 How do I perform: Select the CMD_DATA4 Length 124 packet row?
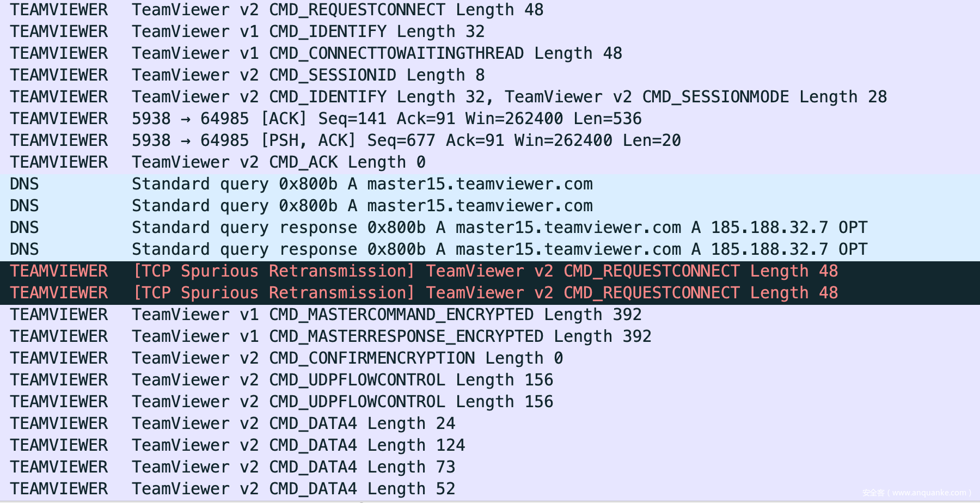[490, 445]
